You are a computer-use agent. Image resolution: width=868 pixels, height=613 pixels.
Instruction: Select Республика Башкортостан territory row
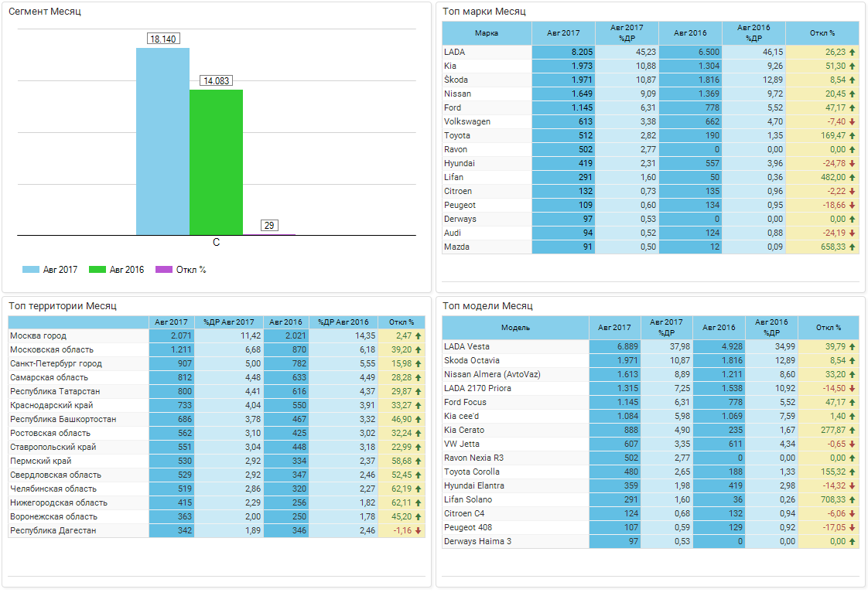click(217, 420)
